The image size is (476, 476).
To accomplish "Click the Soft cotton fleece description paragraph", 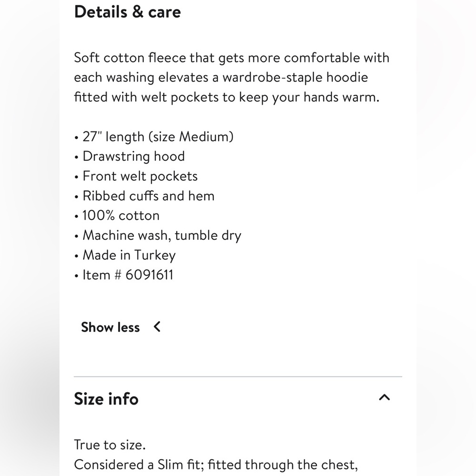I will 232,78.
